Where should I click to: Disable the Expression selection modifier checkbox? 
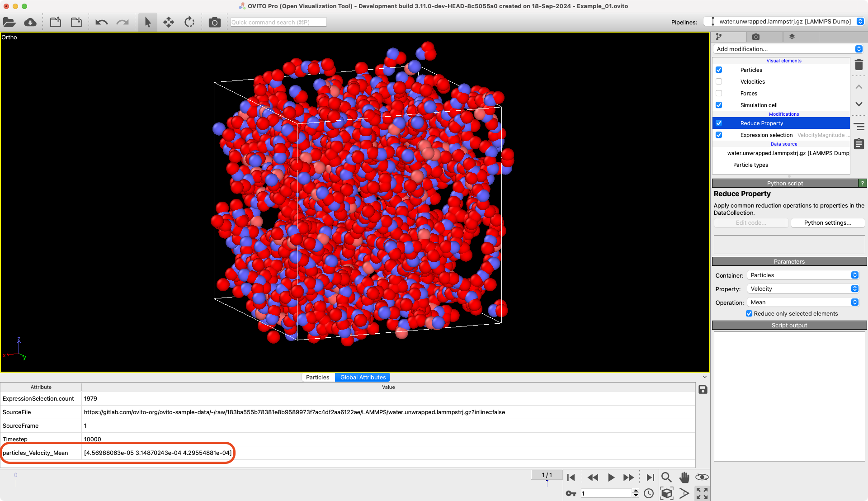[x=719, y=135]
